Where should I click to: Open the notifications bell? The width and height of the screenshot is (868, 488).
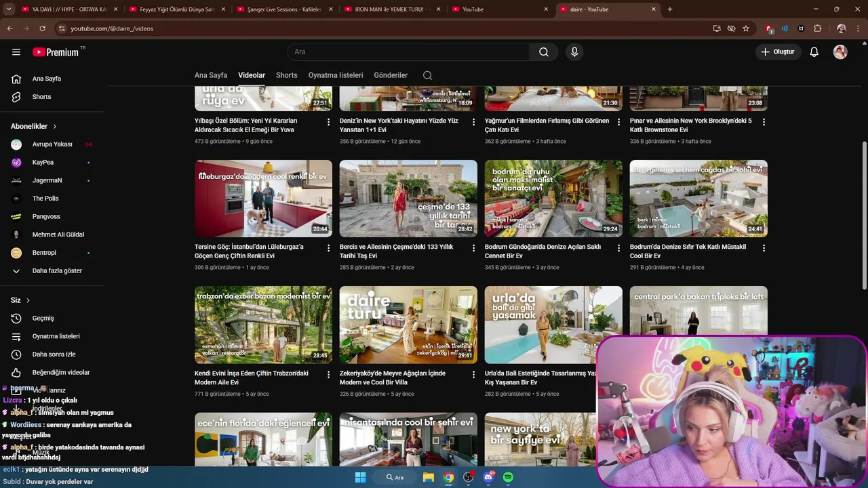(814, 52)
